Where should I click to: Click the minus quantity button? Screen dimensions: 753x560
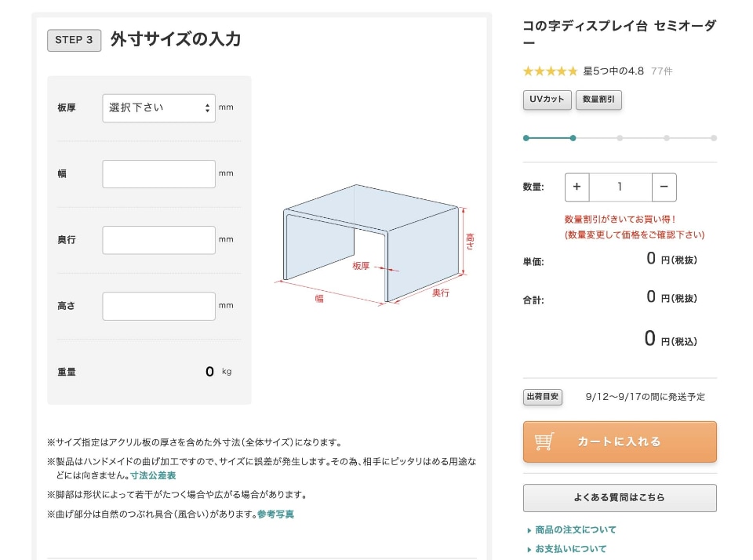coord(664,187)
